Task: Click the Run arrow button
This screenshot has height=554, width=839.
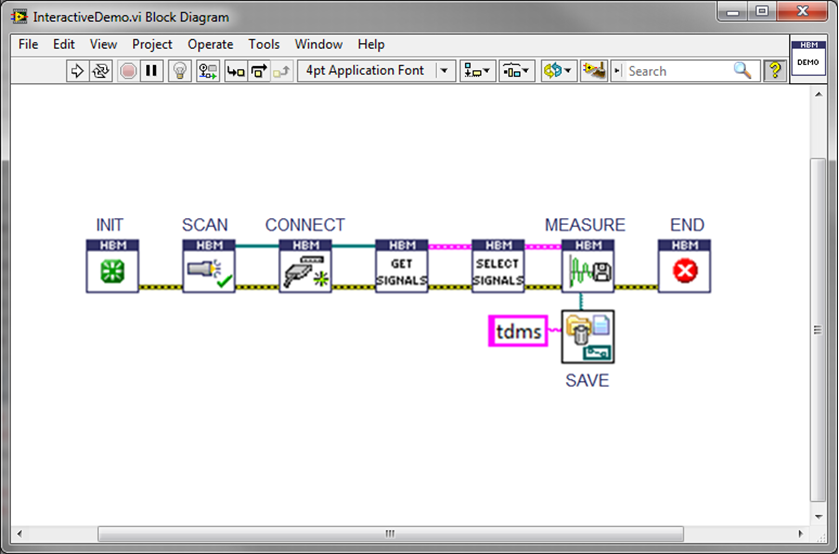Action: click(77, 71)
